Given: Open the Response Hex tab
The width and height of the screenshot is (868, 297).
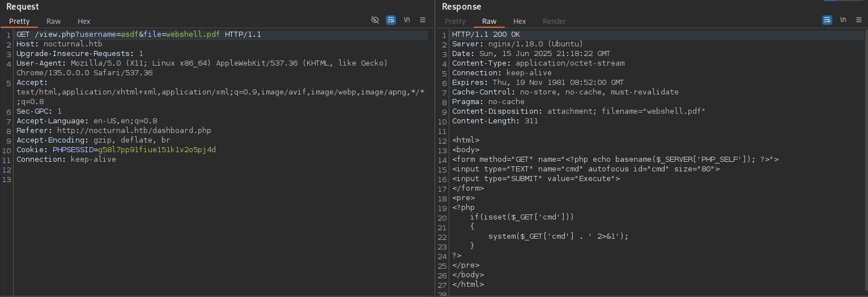Looking at the screenshot, I should (520, 21).
